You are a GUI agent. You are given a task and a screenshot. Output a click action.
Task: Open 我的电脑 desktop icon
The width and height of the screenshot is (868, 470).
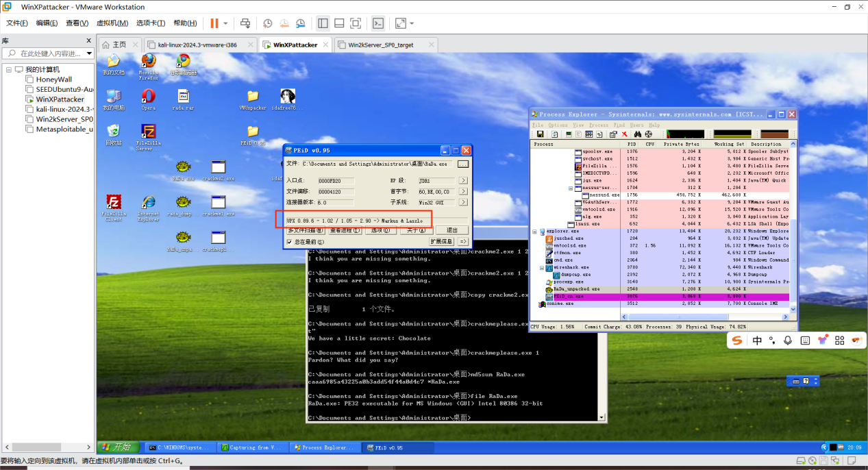click(x=114, y=99)
